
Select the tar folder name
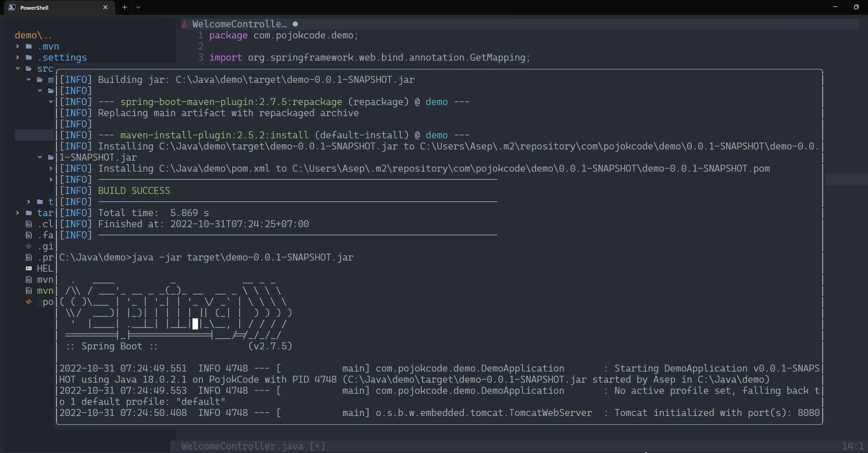[x=45, y=213]
